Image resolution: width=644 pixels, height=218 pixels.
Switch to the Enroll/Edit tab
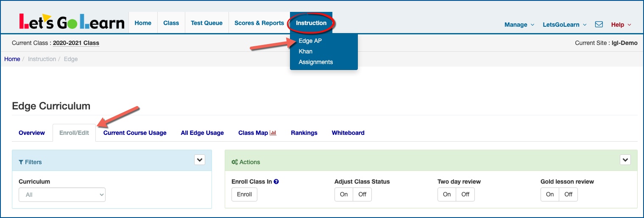(x=74, y=133)
